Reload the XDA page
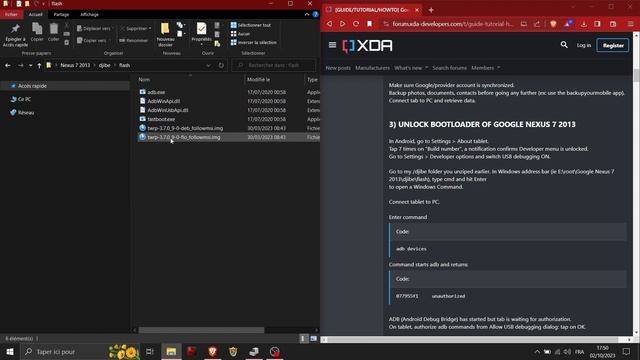 point(356,24)
